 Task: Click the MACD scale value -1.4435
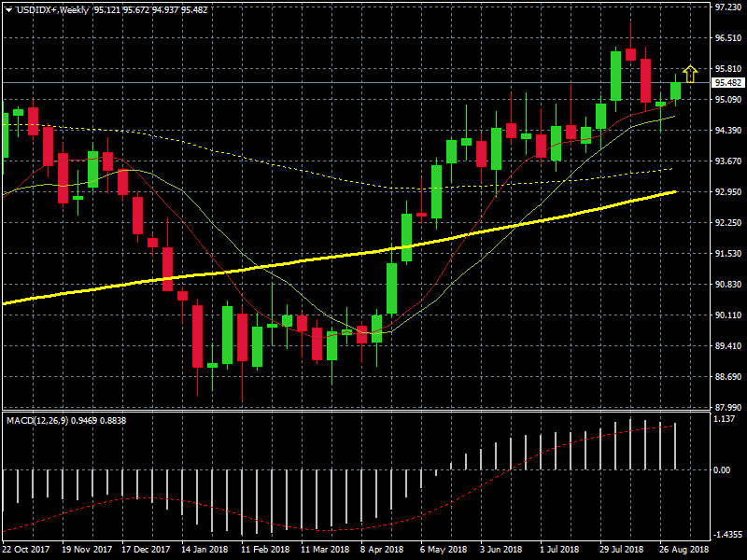pyautogui.click(x=725, y=536)
